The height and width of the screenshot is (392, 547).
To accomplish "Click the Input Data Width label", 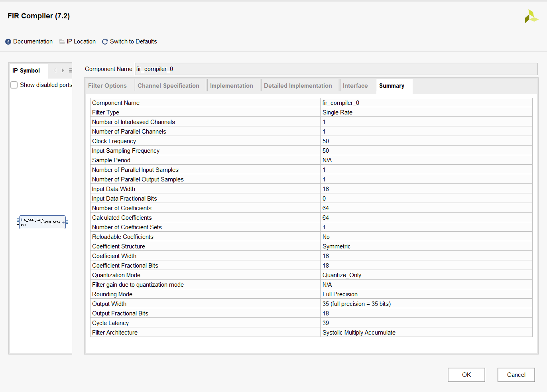I will point(114,189).
